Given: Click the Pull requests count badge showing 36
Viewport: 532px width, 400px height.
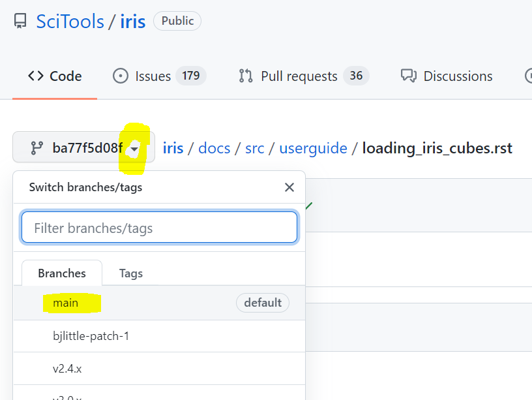Looking at the screenshot, I should 356,76.
